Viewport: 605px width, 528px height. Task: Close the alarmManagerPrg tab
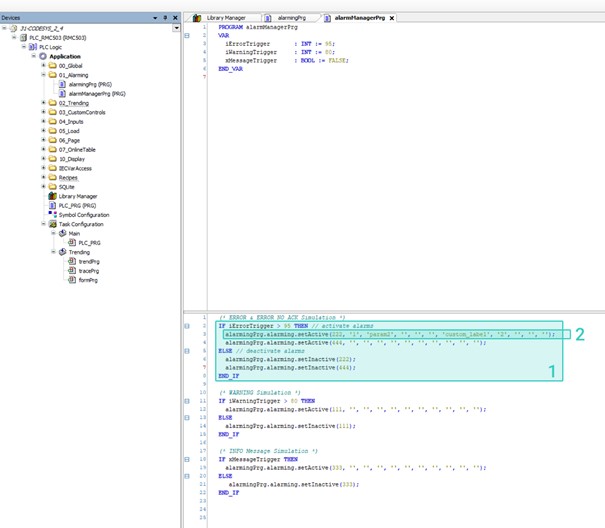tap(392, 18)
